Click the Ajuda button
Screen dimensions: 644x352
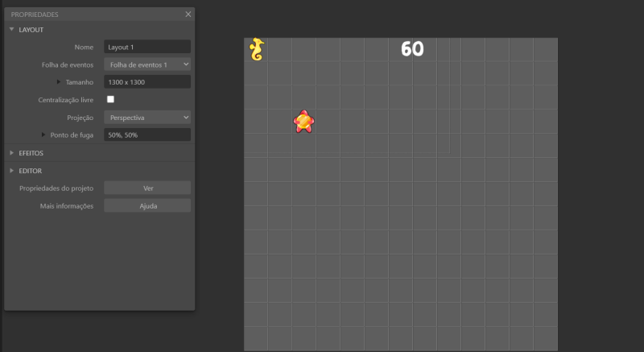pyautogui.click(x=147, y=205)
